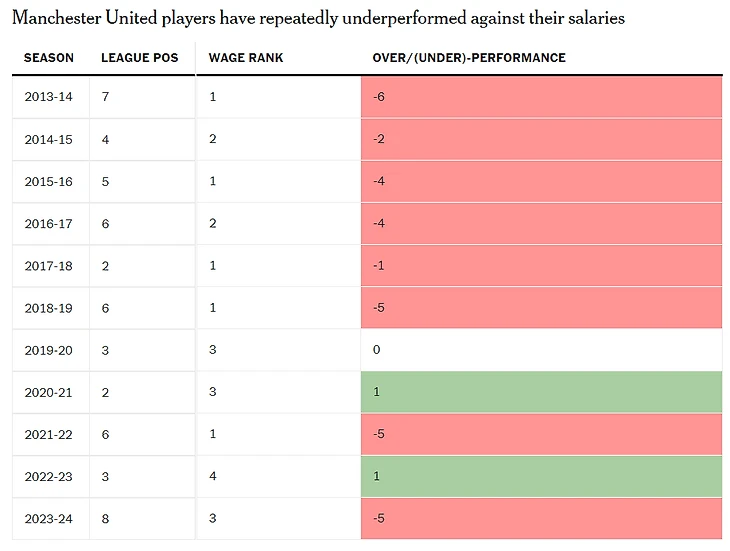Click the white 0 performance cell for 2019-20
Viewport: 730px width, 551px height.
541,350
